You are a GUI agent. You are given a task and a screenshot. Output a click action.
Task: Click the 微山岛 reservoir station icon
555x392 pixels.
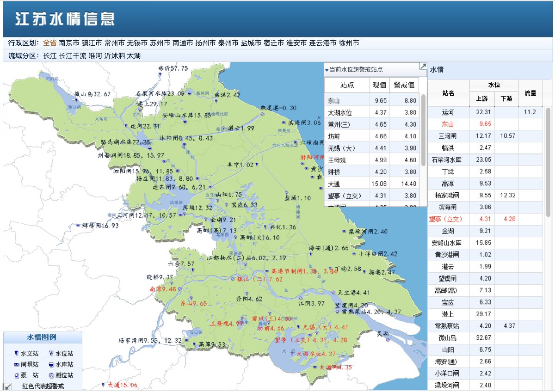coord(76,99)
